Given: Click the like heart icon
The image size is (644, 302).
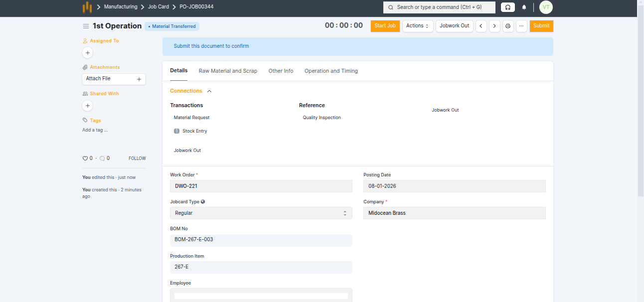Looking at the screenshot, I should pos(85,158).
